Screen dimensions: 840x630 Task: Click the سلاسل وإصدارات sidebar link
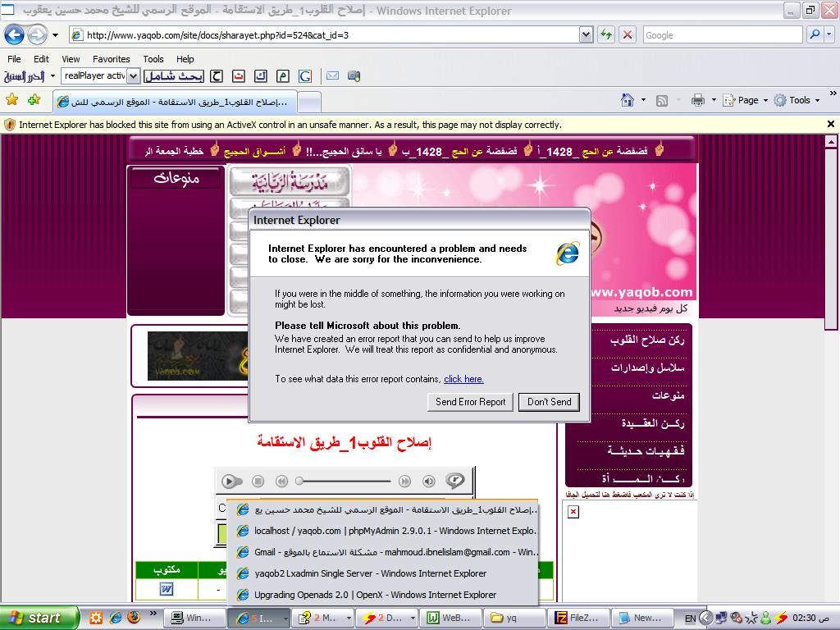(647, 367)
